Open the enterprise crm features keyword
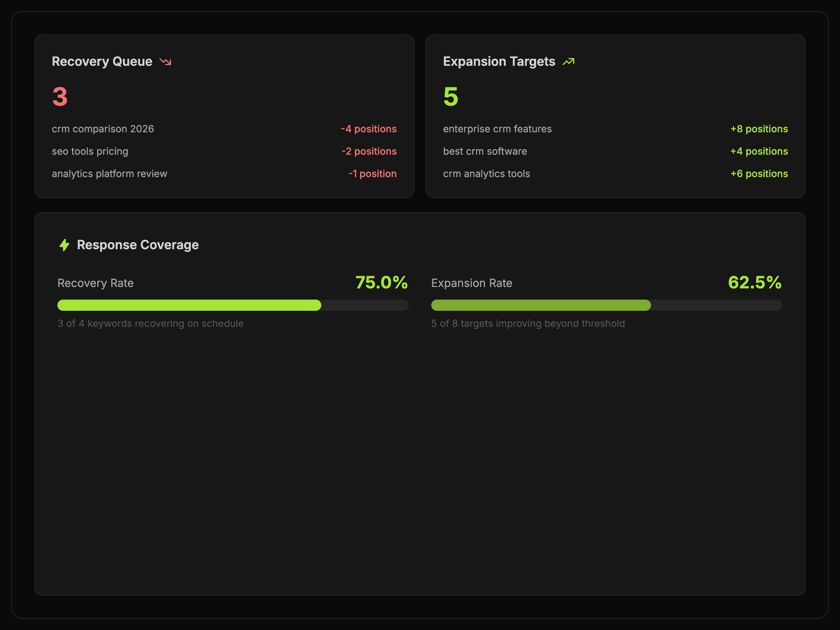This screenshot has width=840, height=630. [497, 129]
